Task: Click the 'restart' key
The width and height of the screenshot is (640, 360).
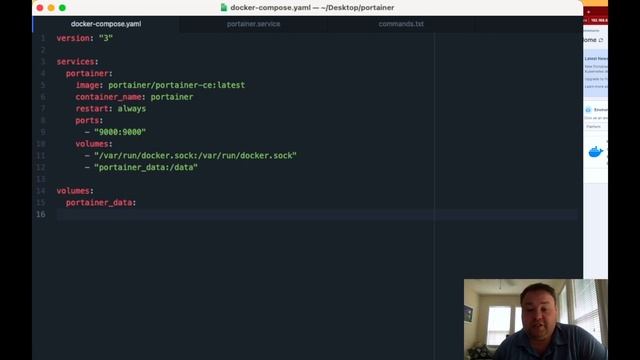Action: (x=92, y=109)
